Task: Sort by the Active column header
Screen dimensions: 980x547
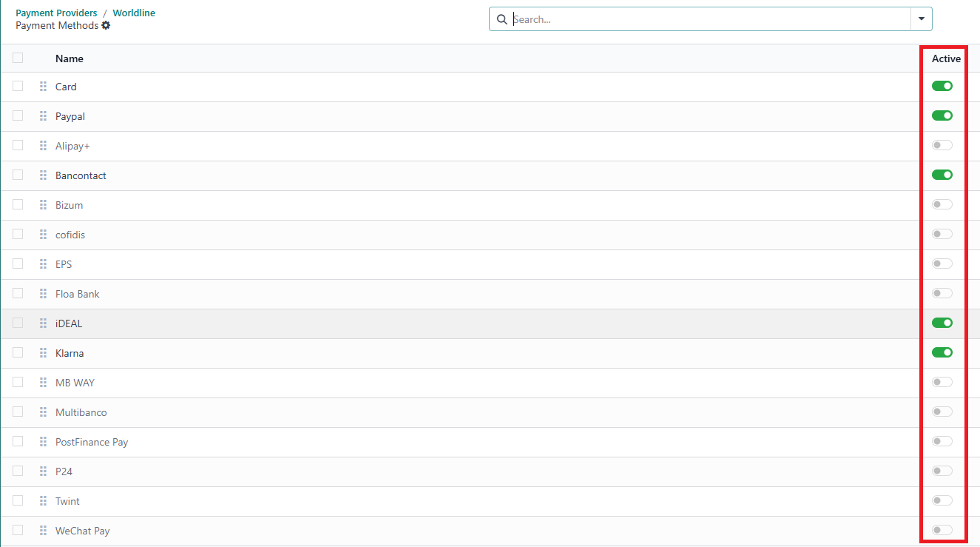Action: 945,58
